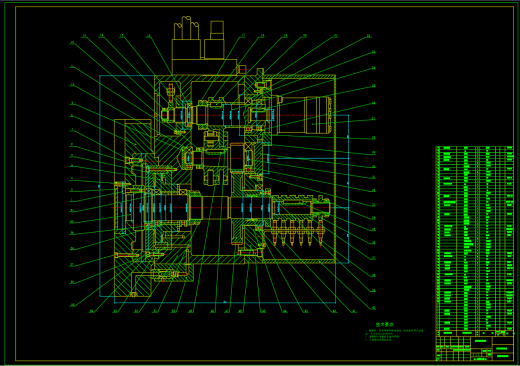Click the technical requirements notes paragraph
The image size is (520, 366).
(x=394, y=335)
